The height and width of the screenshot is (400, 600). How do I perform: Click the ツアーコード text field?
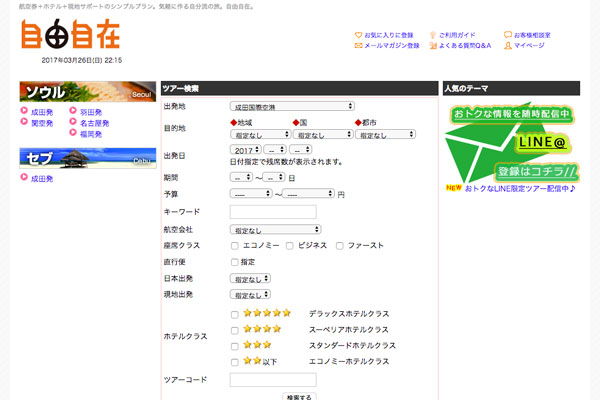click(x=273, y=380)
